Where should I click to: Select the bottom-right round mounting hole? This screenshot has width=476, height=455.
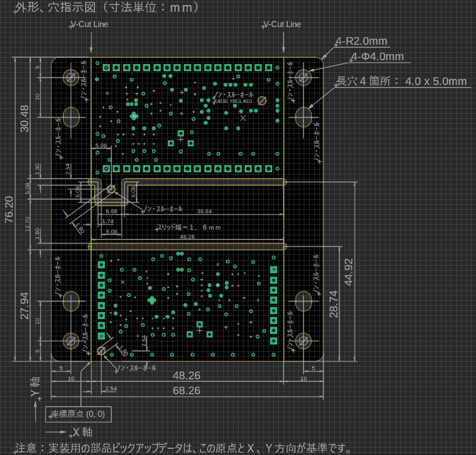(x=303, y=340)
